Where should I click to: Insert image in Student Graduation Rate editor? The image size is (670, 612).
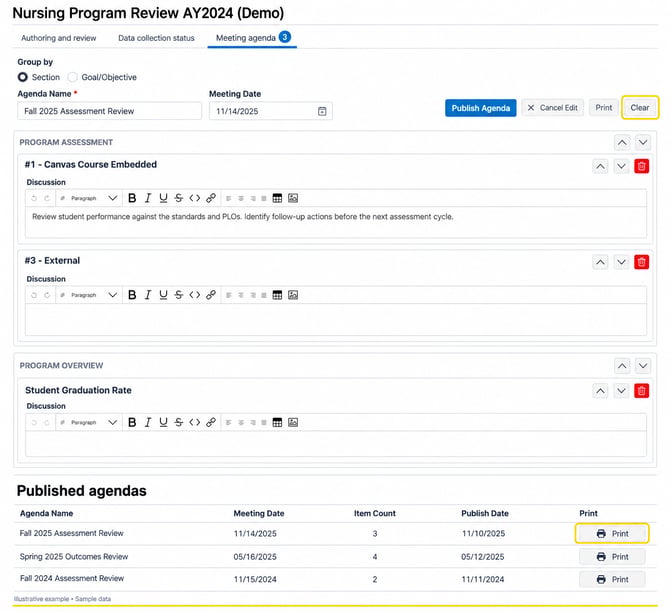pos(293,422)
